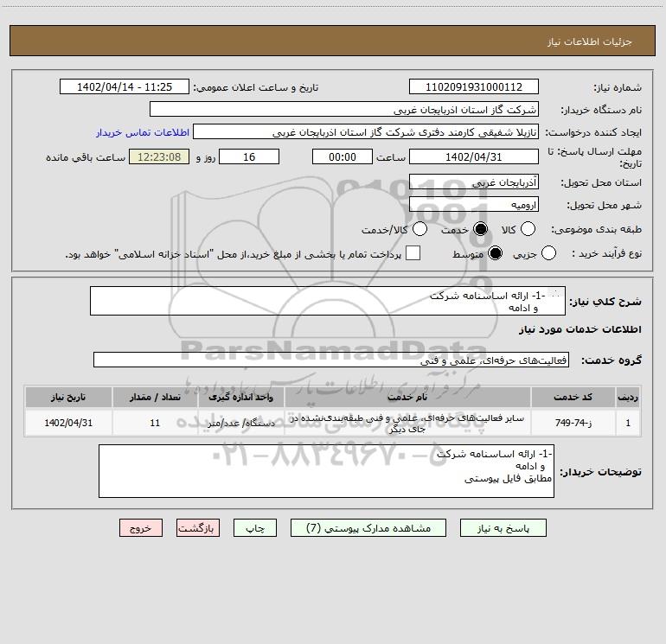Click the بازگشت back button
666x644 pixels.
click(x=198, y=528)
